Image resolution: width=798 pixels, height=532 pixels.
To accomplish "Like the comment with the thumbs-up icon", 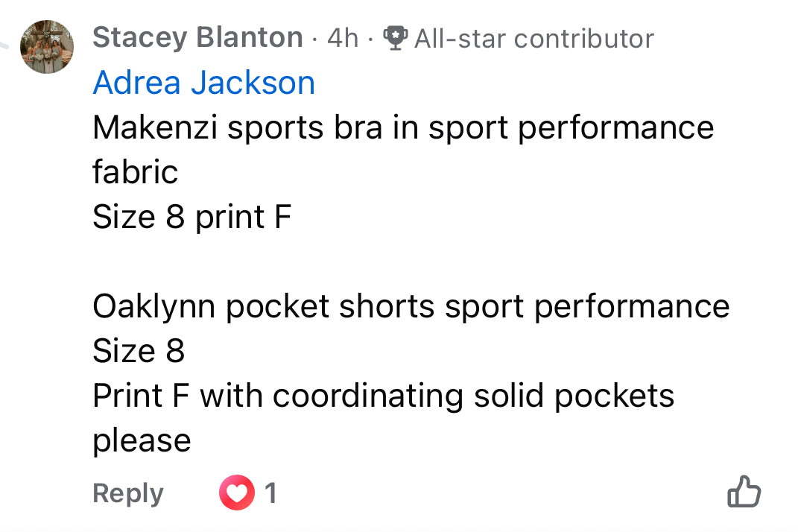I will click(x=743, y=493).
